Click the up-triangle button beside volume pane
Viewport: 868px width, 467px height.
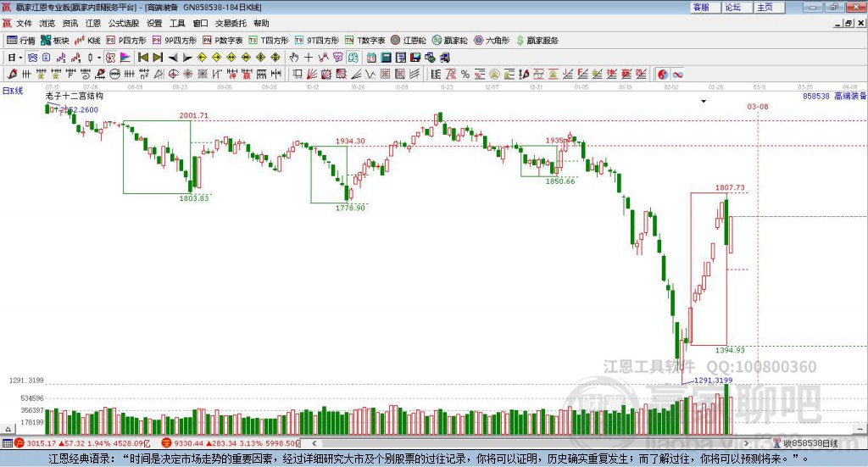pyautogui.click(x=8, y=429)
